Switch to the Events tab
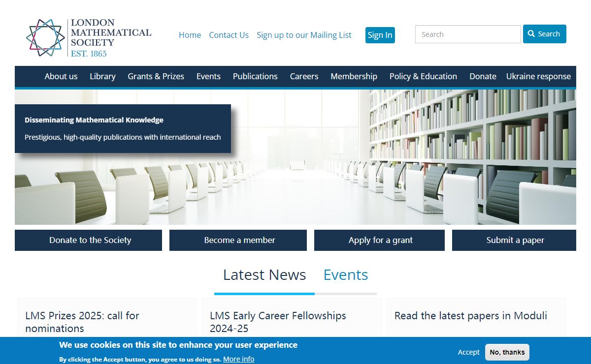 [346, 274]
